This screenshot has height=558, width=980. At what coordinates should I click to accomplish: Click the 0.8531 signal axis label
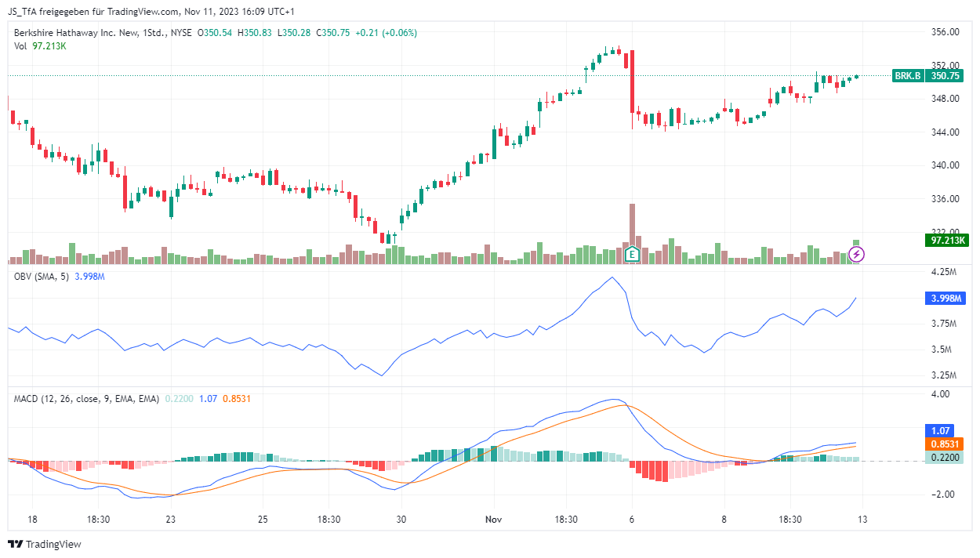pos(944,444)
